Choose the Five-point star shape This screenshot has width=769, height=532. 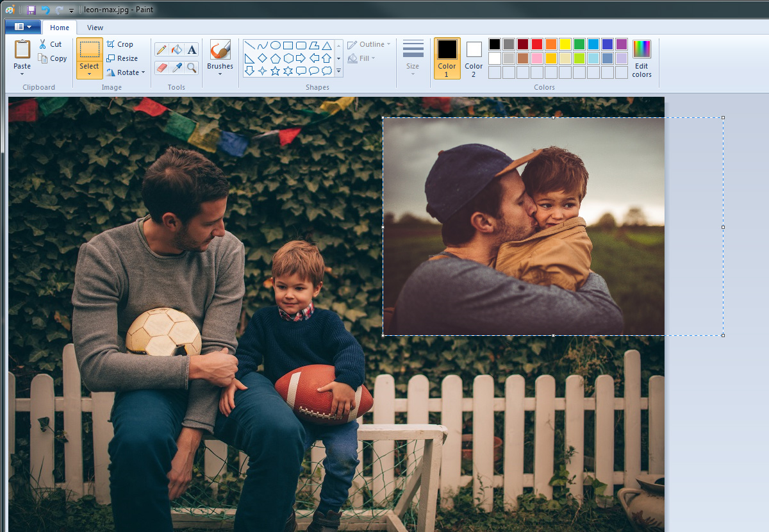pyautogui.click(x=276, y=71)
